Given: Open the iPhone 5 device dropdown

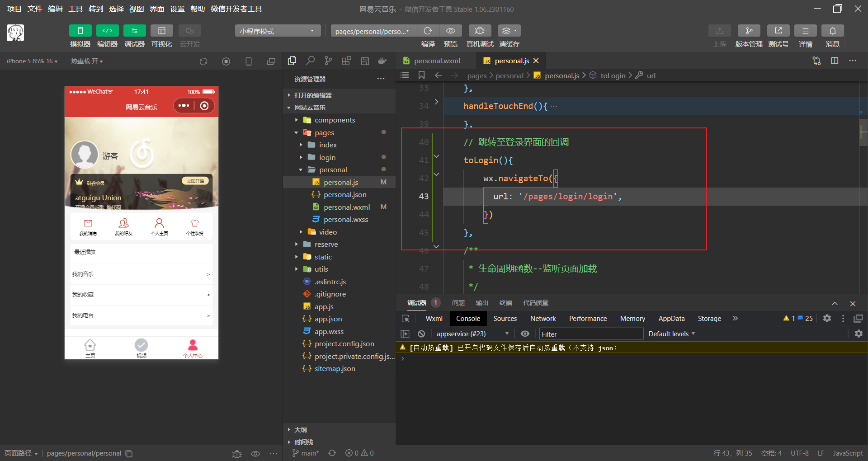Looking at the screenshot, I should click(32, 61).
